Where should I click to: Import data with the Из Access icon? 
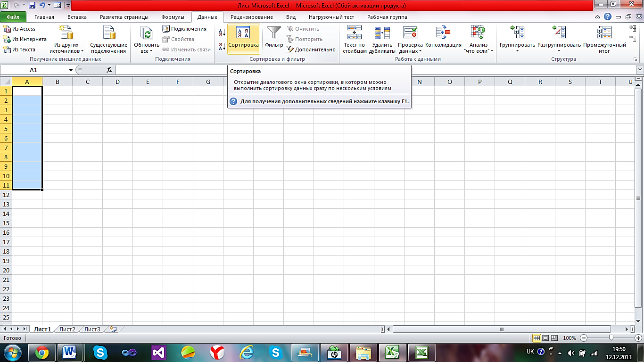coord(19,29)
